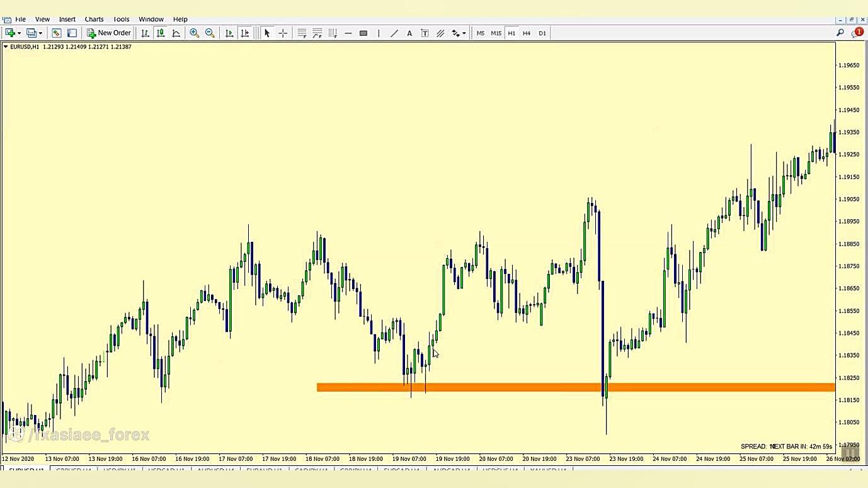868x488 pixels.
Task: Add a text object with A tool
Action: pos(409,33)
